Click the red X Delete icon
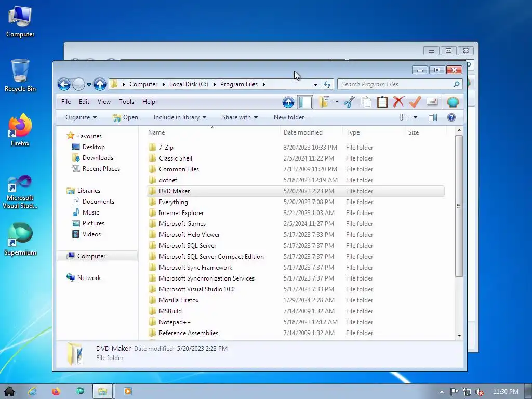Screen dimensions: 532x399 (398, 102)
